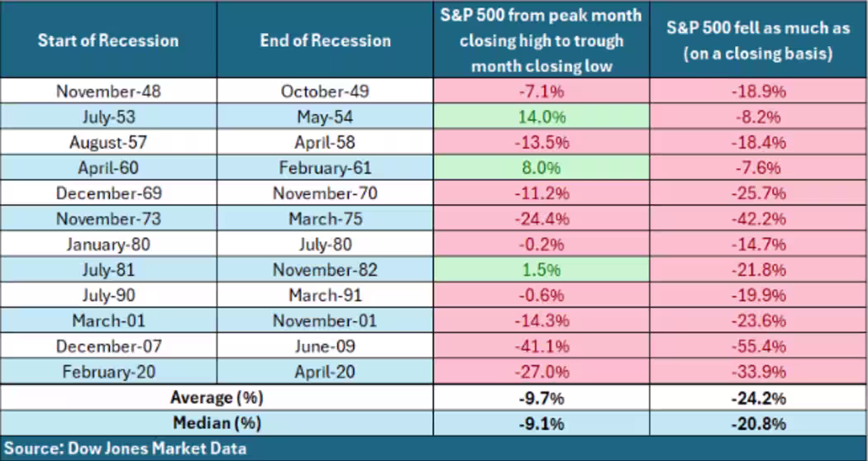The height and width of the screenshot is (461, 868).
Task: Select the green 1.5% cell
Action: click(x=541, y=270)
